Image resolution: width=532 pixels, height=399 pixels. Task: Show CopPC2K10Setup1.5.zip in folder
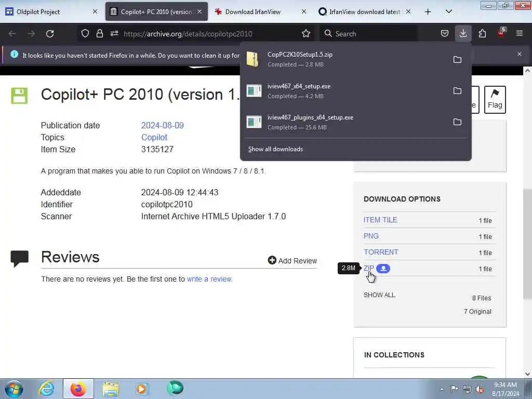[x=457, y=59]
